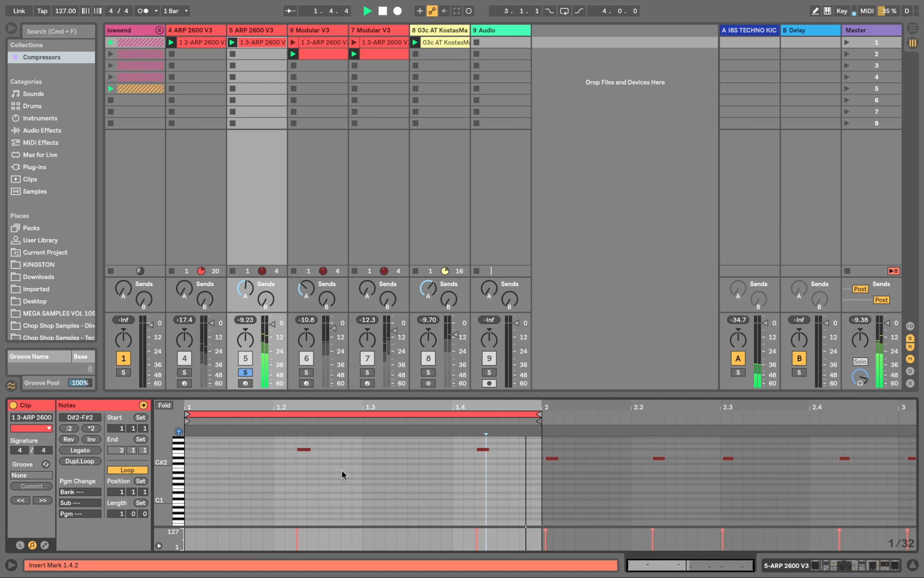This screenshot has height=578, width=924.
Task: Adjust track 5 pan knob
Action: [245, 339]
